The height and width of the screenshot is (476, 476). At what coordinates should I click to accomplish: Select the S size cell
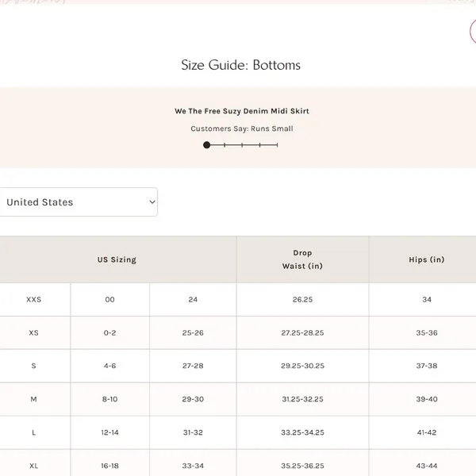pyautogui.click(x=33, y=366)
